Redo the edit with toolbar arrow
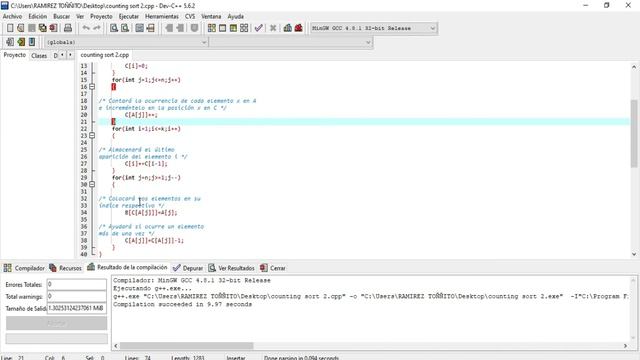Image resolution: width=640 pixels, height=360 pixels. 97,28
